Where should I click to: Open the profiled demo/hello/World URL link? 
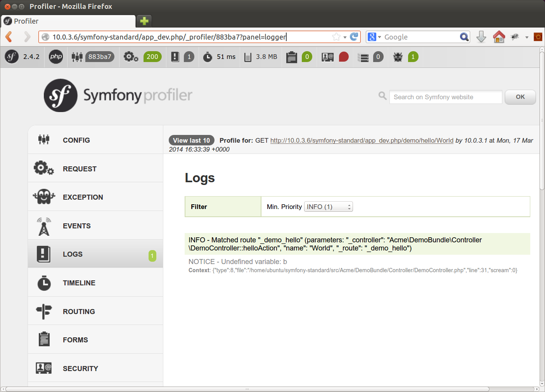[362, 140]
